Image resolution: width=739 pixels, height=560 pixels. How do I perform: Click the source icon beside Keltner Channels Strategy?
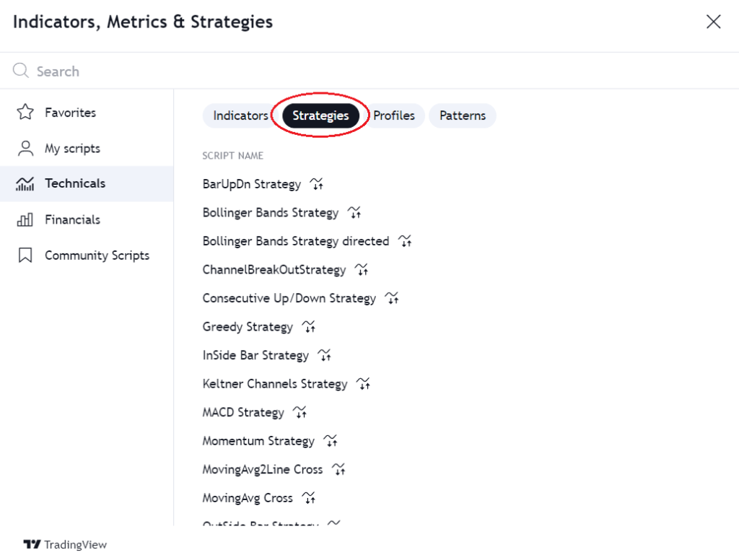pos(363,383)
